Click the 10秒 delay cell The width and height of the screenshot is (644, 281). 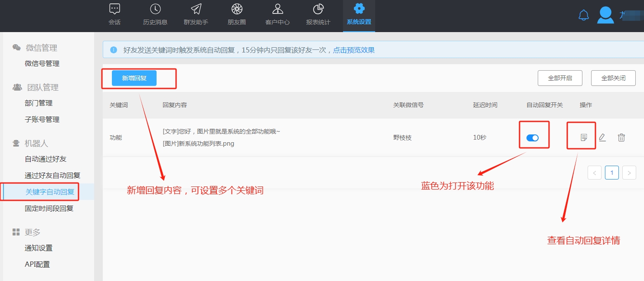point(480,137)
